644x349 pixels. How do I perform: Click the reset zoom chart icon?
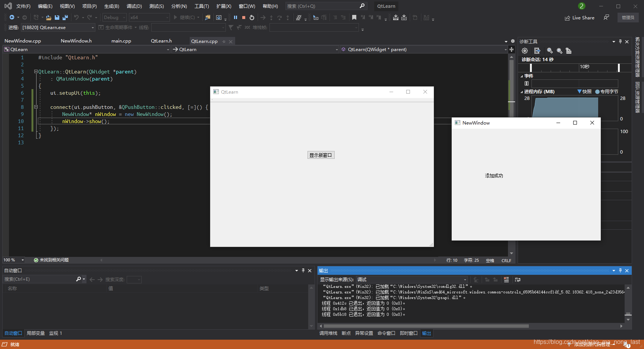568,51
